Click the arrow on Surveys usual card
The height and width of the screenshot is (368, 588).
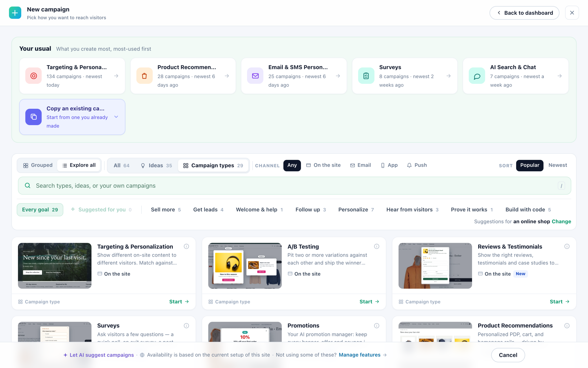click(449, 76)
